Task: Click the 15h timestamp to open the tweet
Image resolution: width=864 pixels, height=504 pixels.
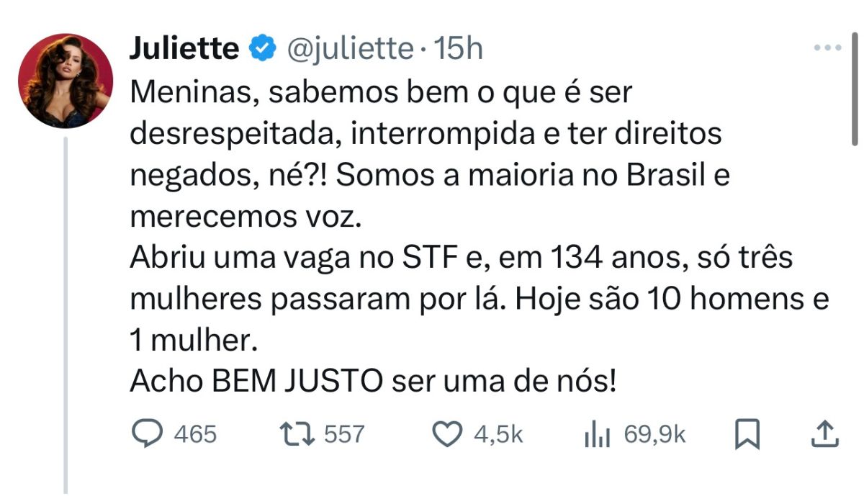Action: (x=459, y=49)
